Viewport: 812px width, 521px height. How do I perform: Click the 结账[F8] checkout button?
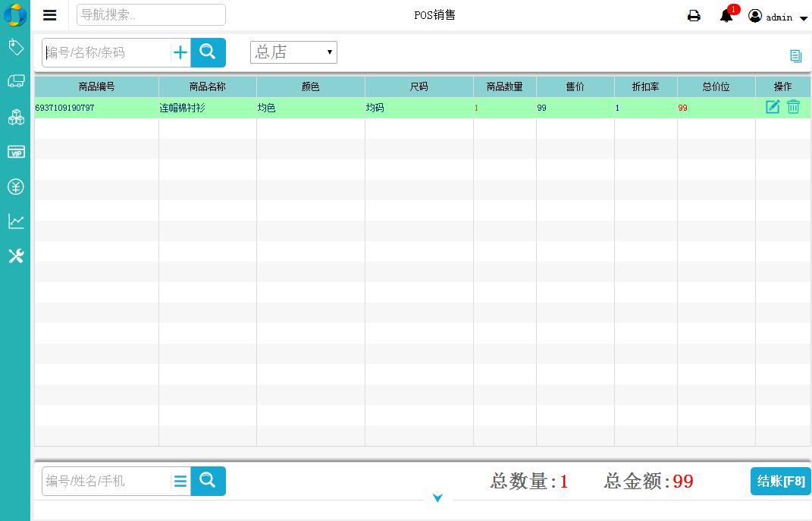(x=780, y=482)
